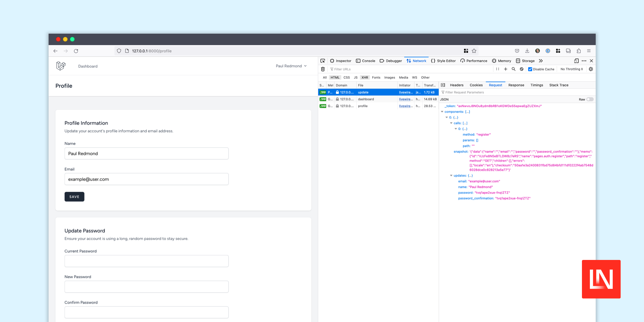Viewport: 644px width, 322px height.
Task: Click the 1Password extension icon
Action: [548, 51]
